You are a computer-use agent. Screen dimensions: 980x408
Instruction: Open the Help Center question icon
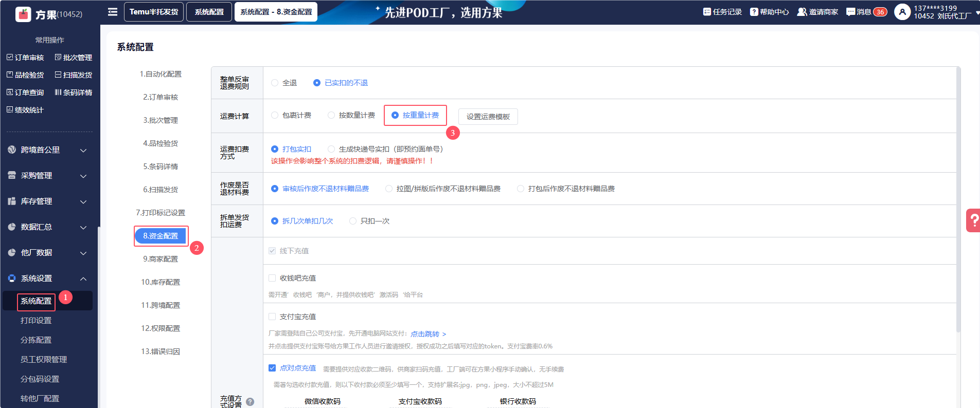[x=754, y=12]
